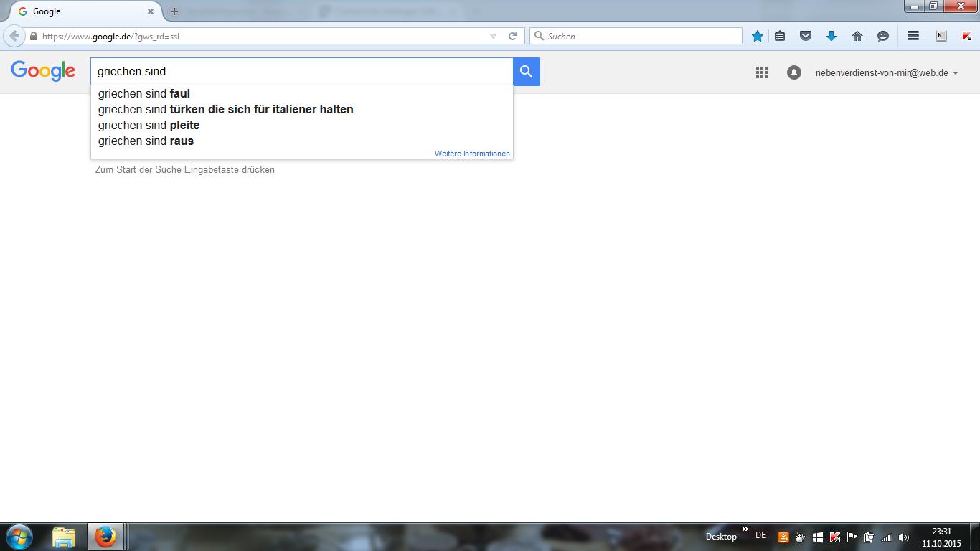
Task: Click the Java update tray icon
Action: coord(783,537)
